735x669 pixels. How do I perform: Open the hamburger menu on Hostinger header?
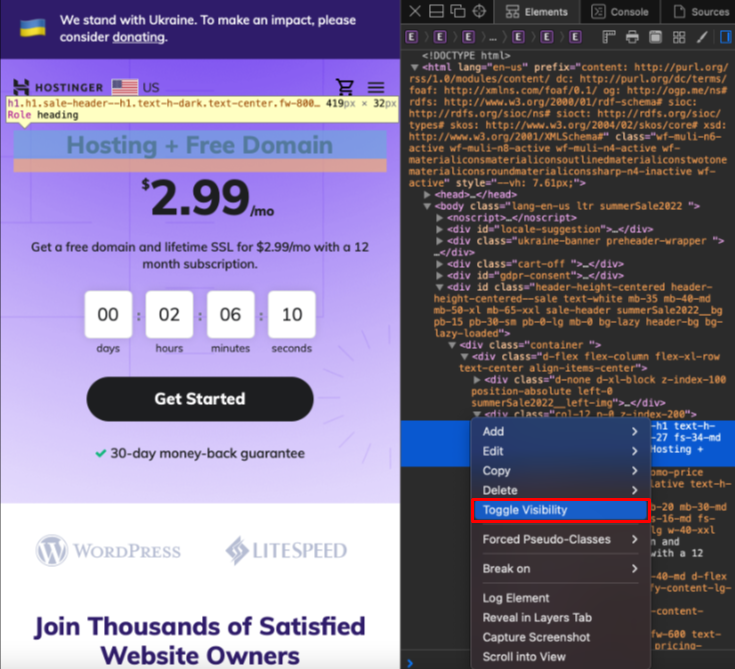pyautogui.click(x=376, y=87)
